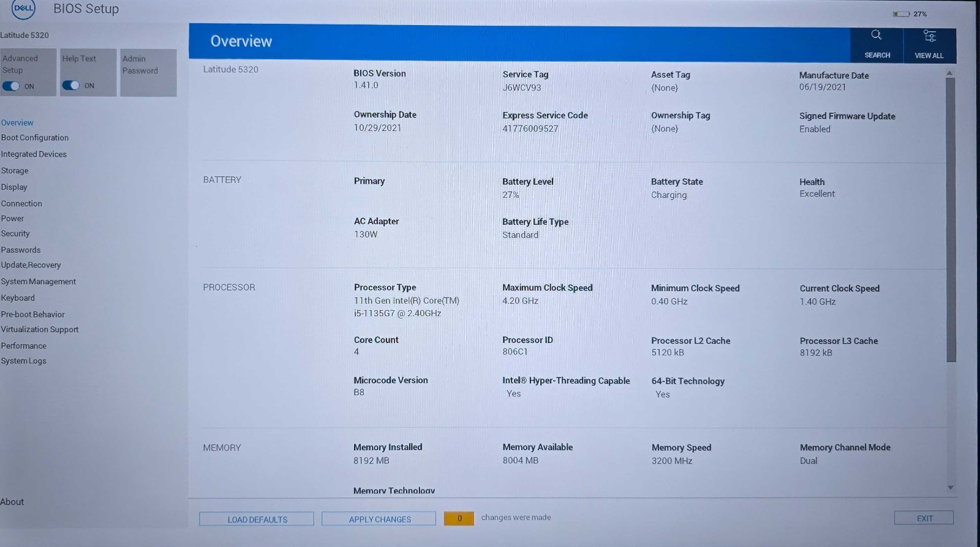The width and height of the screenshot is (980, 547).
Task: Click the Overview header title
Action: (x=241, y=41)
